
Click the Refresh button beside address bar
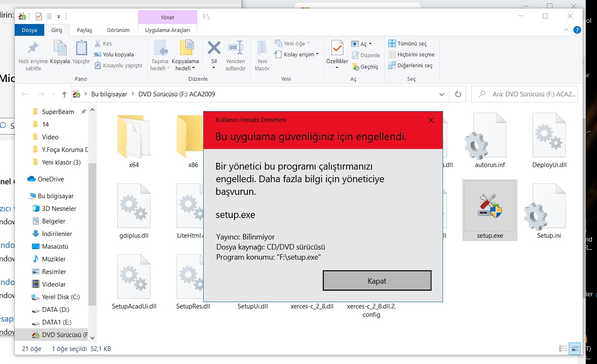(458, 94)
